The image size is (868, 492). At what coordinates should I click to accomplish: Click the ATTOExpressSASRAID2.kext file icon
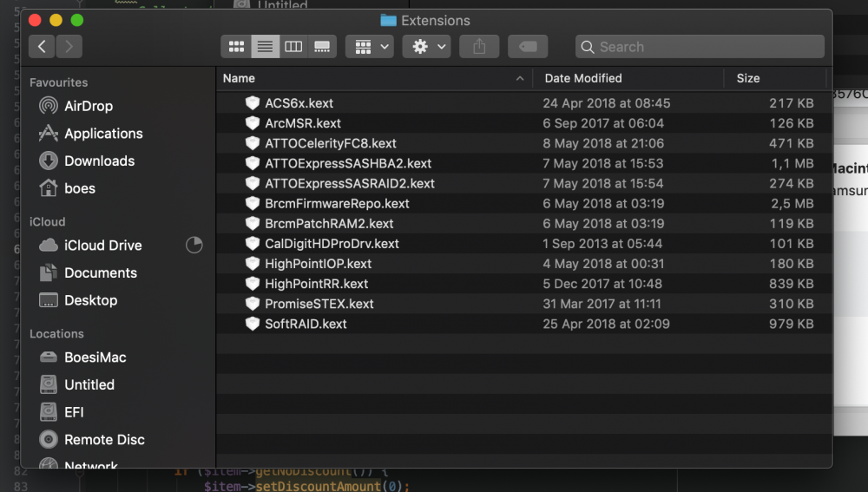tap(253, 183)
